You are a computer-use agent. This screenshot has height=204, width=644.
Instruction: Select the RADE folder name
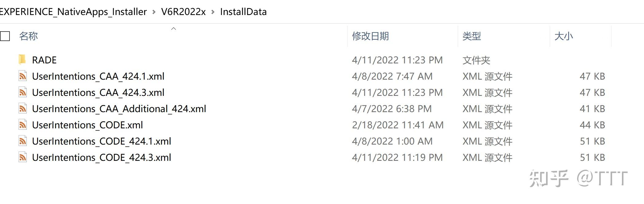coord(44,60)
